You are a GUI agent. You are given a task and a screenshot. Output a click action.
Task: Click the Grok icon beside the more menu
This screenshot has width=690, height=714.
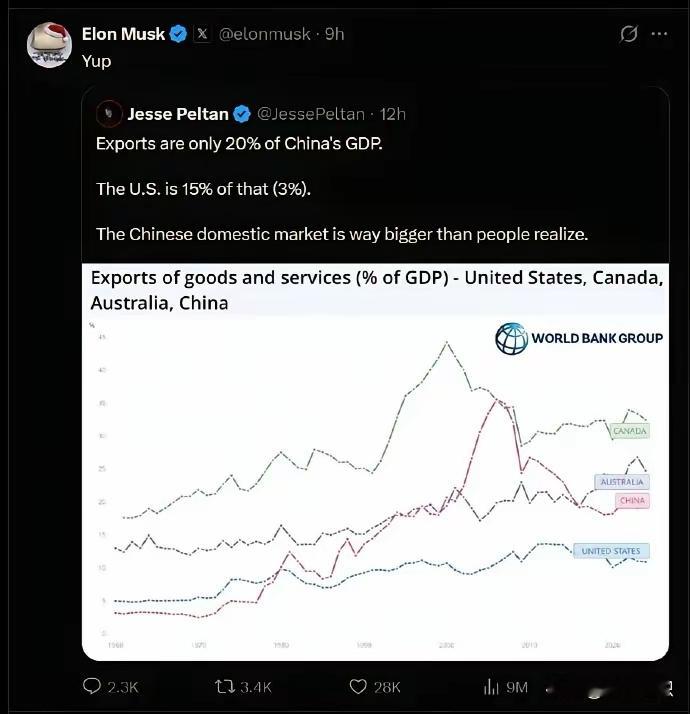628,34
